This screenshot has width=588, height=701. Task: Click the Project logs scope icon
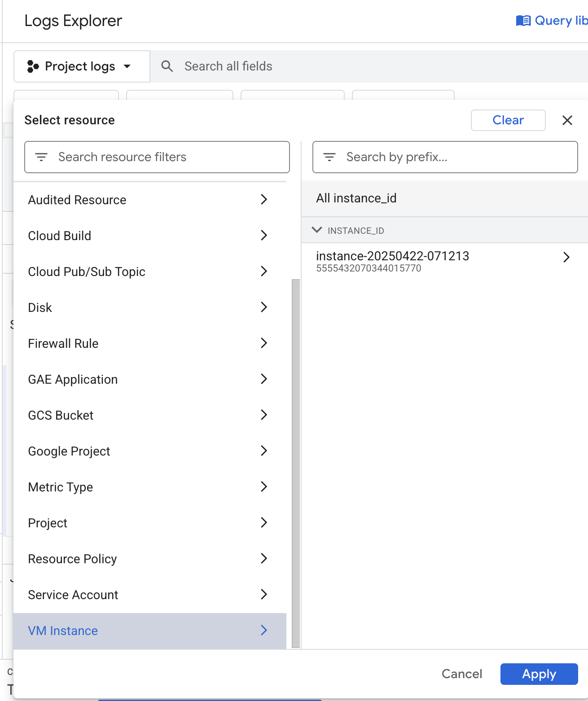pos(33,66)
